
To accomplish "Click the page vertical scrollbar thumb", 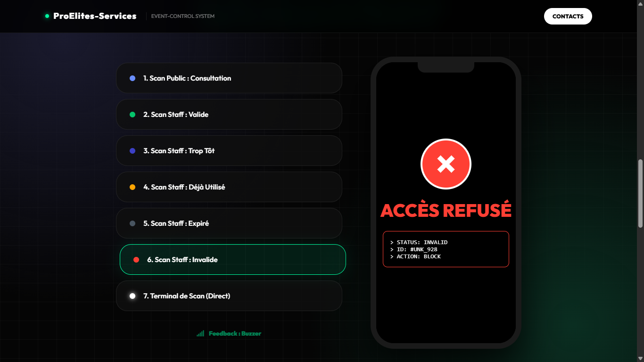I will point(640,193).
